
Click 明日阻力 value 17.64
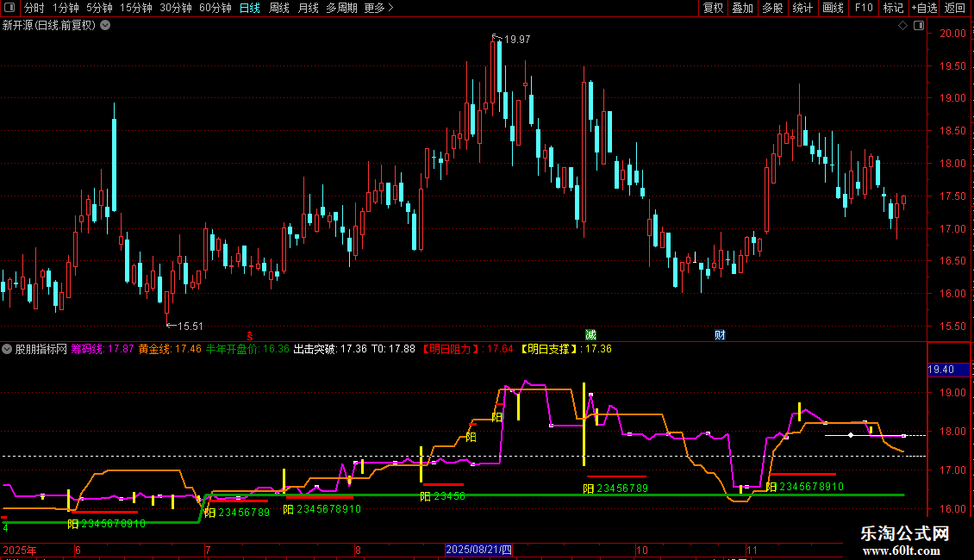click(x=500, y=349)
